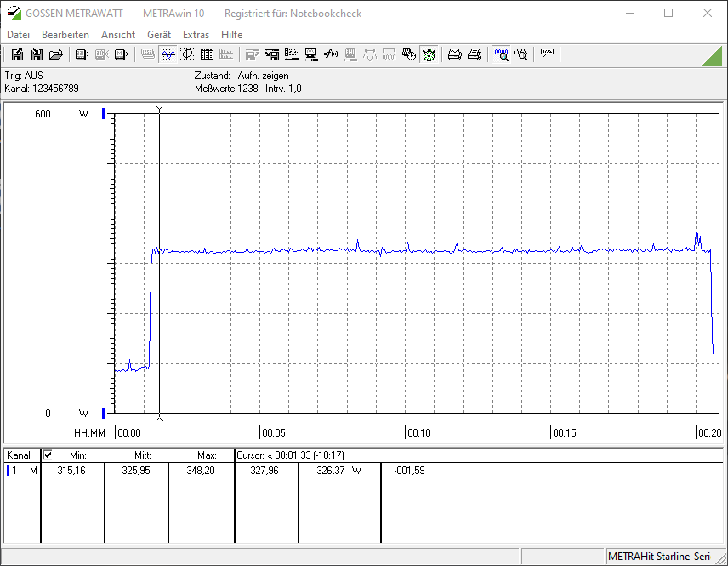Click the blue marker at 0 W axis
728x566 pixels.
[x=104, y=413]
